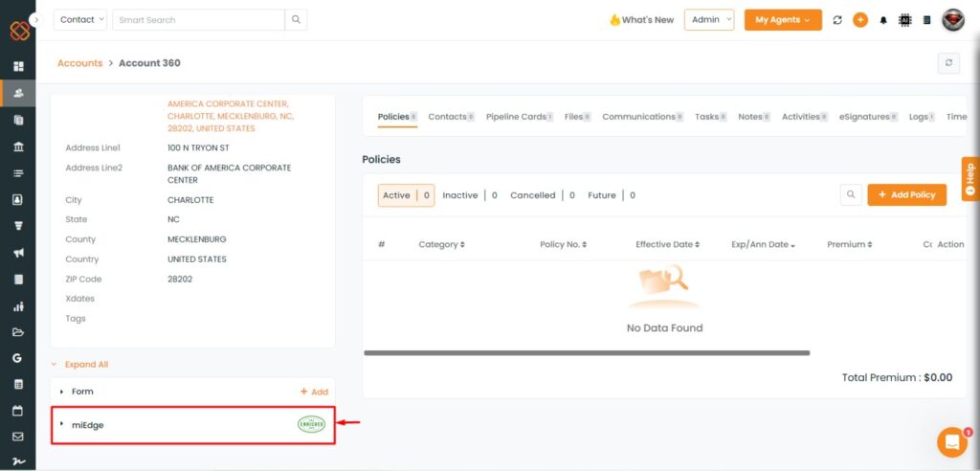Open the contact card icon in sidebar

coord(18,199)
